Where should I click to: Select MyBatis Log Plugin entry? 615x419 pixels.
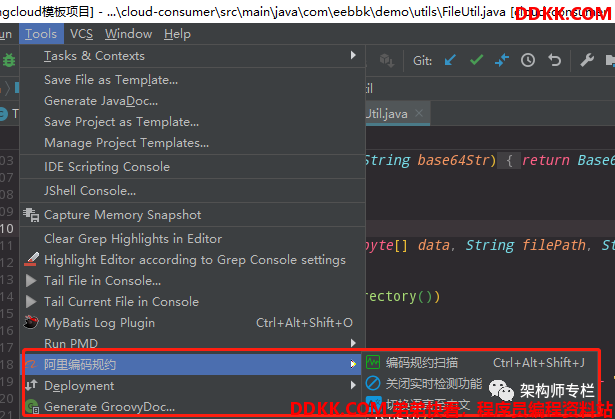[192, 322]
